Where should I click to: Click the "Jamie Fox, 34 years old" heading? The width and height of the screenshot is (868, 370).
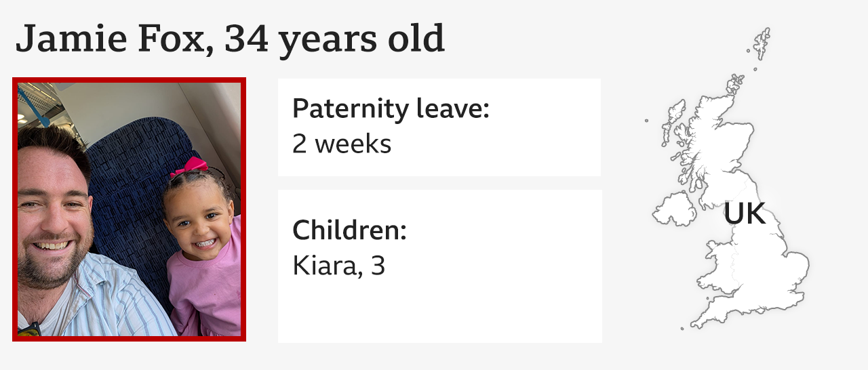[230, 39]
